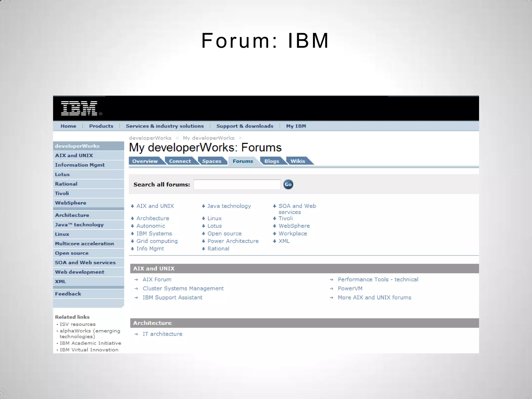The height and width of the screenshot is (399, 532).
Task: Click arrow icon beside PowerVM link
Action: [x=331, y=289]
